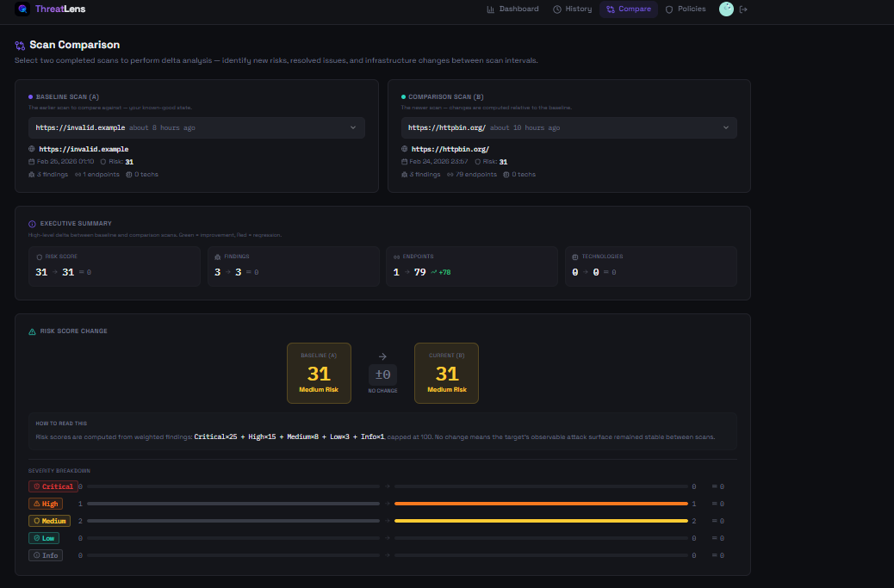Click the High severity badge

tap(46, 504)
